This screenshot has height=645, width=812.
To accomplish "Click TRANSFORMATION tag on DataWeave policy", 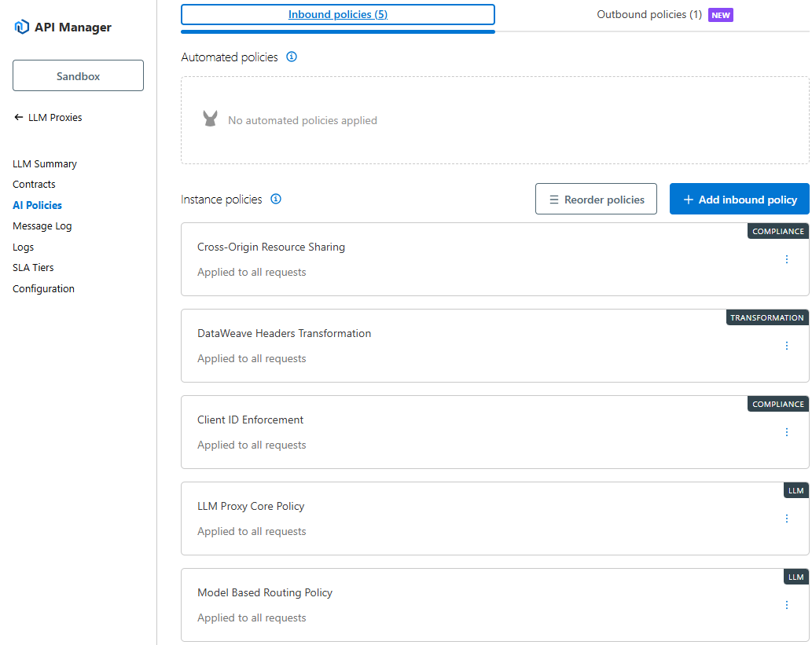I will tap(767, 318).
